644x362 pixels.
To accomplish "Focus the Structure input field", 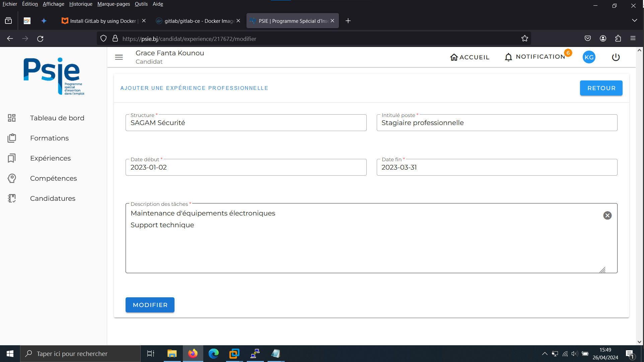I will (x=246, y=123).
